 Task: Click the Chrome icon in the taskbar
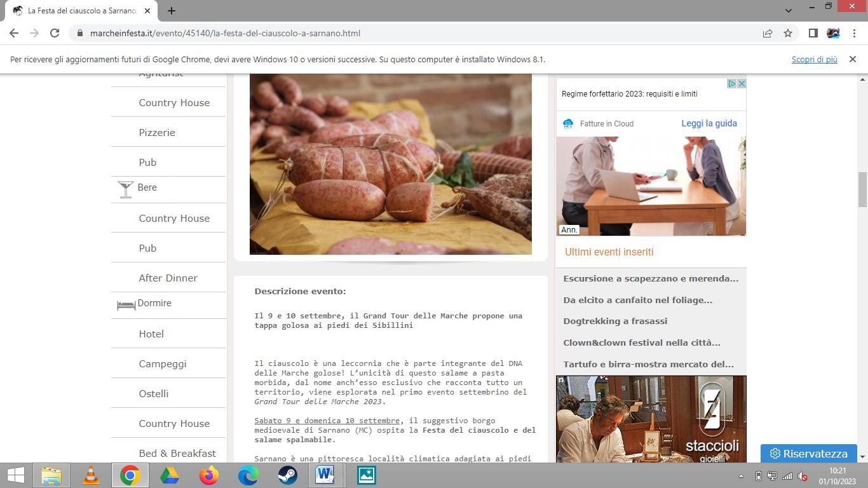[x=130, y=475]
